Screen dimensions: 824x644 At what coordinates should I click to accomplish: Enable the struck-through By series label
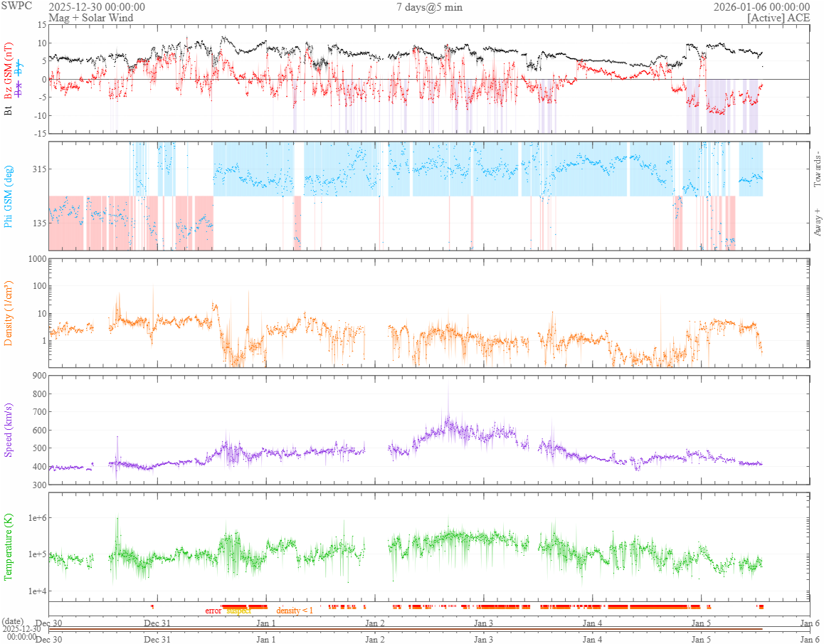(x=19, y=68)
